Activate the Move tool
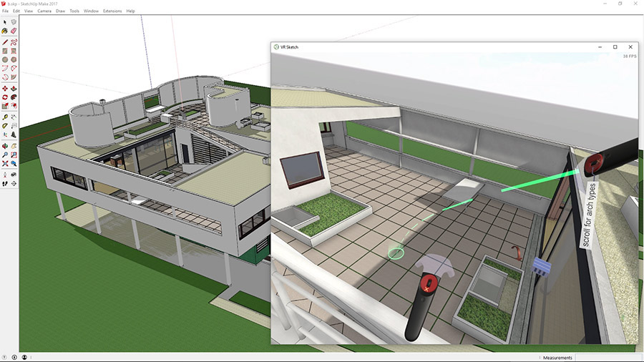 tap(5, 89)
